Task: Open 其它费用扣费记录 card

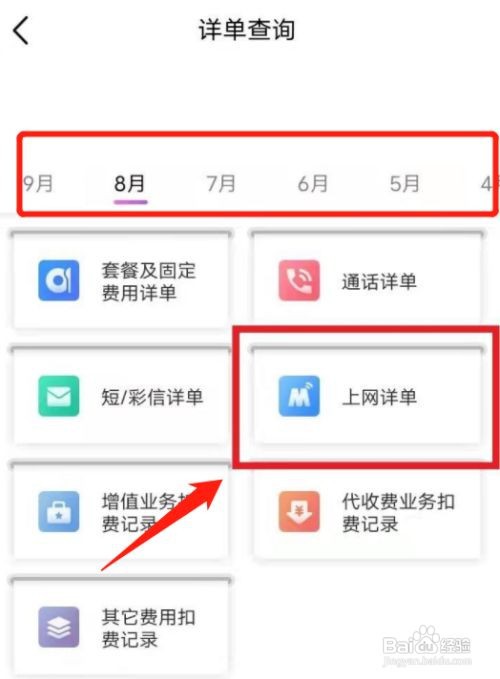Action: pyautogui.click(x=121, y=627)
